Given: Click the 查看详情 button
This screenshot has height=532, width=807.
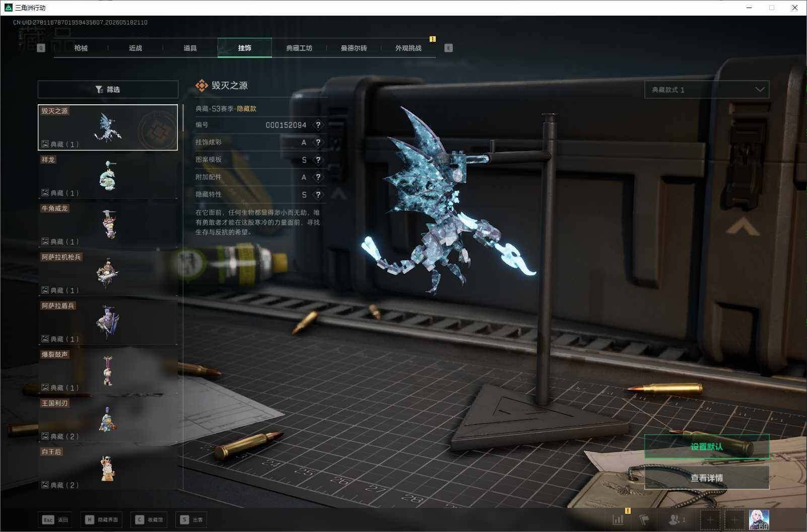Looking at the screenshot, I should point(707,478).
